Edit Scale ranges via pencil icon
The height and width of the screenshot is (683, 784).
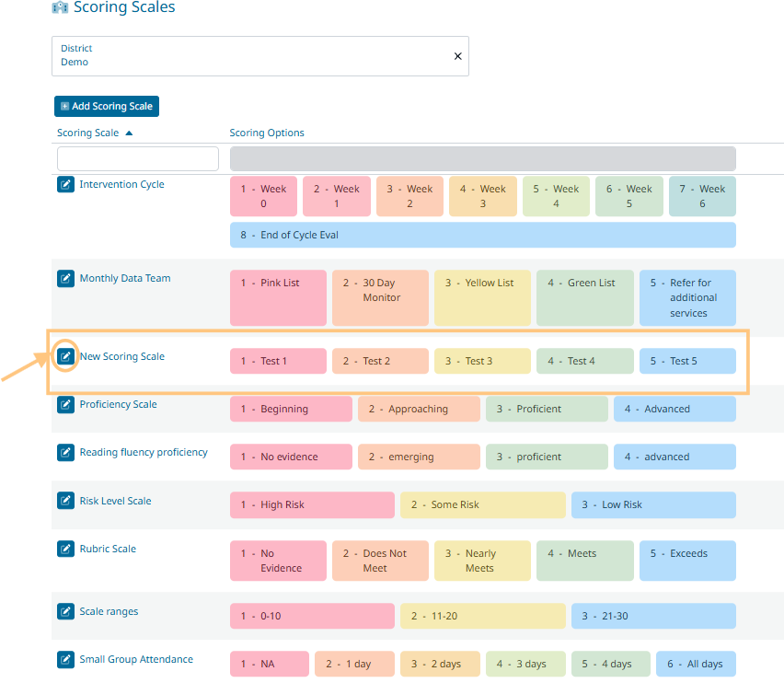point(65,612)
